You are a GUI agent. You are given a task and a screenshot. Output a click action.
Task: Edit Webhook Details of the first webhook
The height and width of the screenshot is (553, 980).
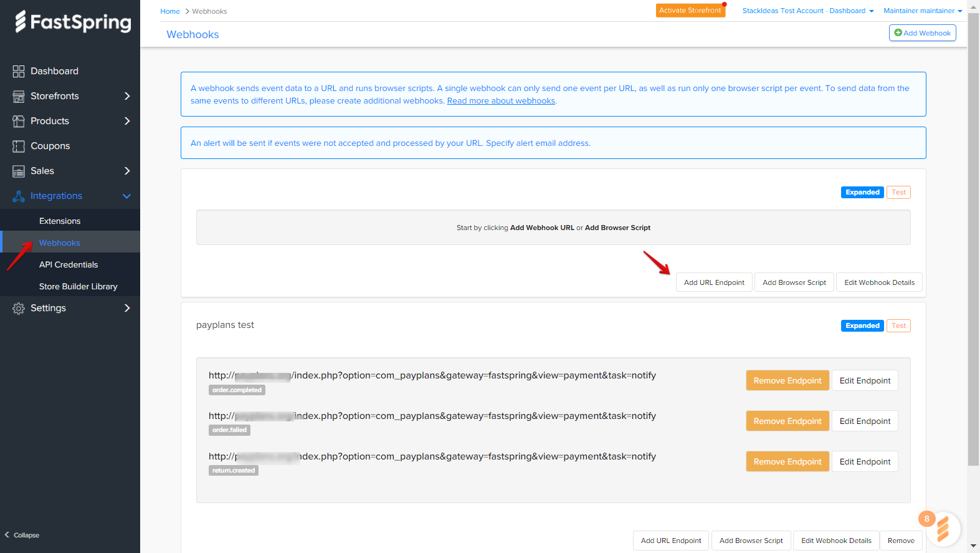click(x=879, y=282)
